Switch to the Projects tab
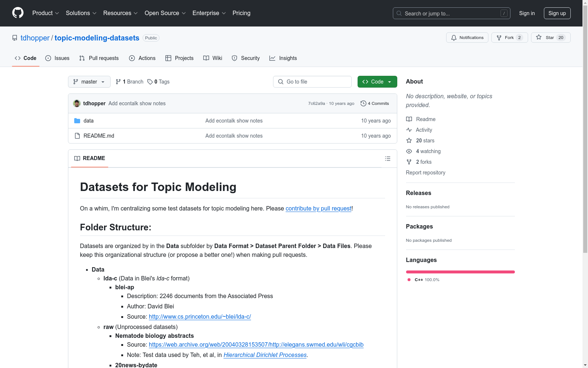Image resolution: width=588 pixels, height=368 pixels. click(x=179, y=58)
